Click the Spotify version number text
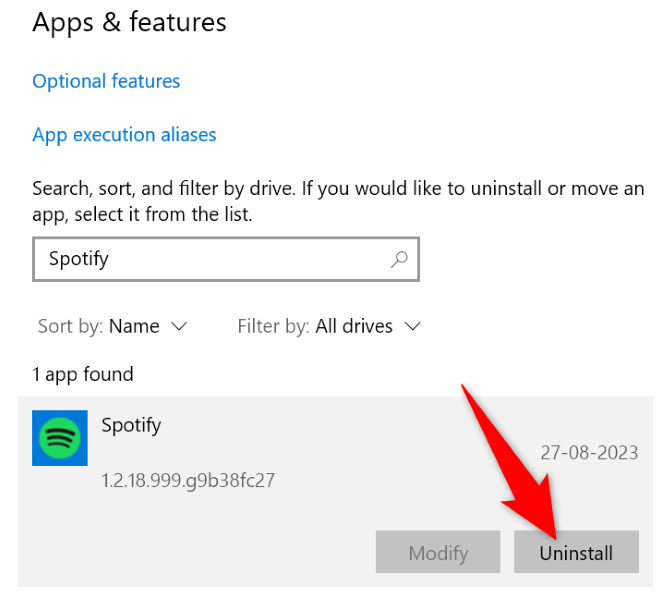 coord(188,481)
